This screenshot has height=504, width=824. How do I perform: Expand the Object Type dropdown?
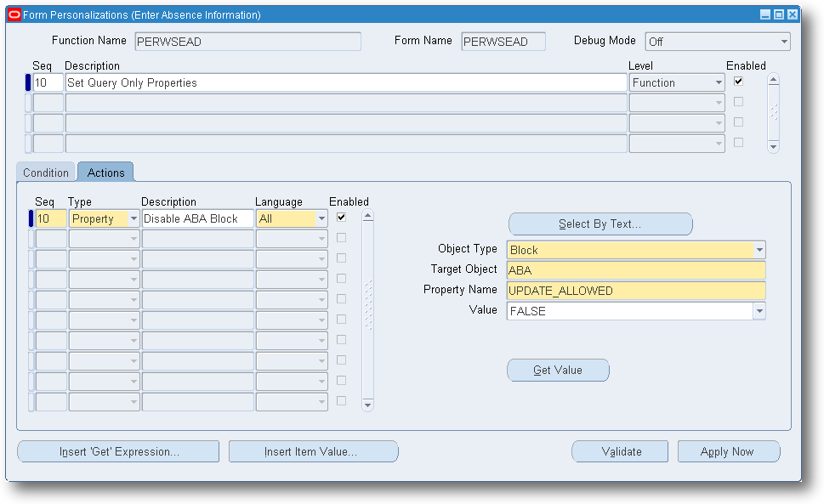click(759, 250)
